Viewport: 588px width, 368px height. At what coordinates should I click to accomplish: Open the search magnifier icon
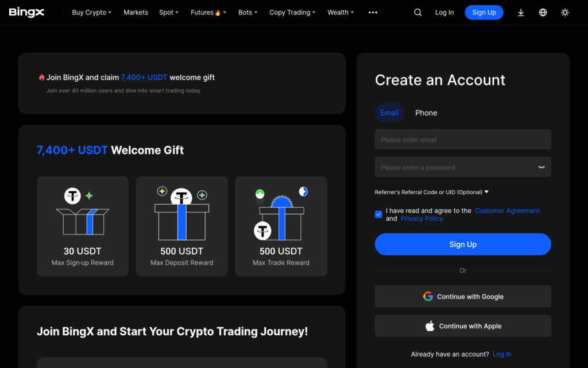(x=418, y=13)
